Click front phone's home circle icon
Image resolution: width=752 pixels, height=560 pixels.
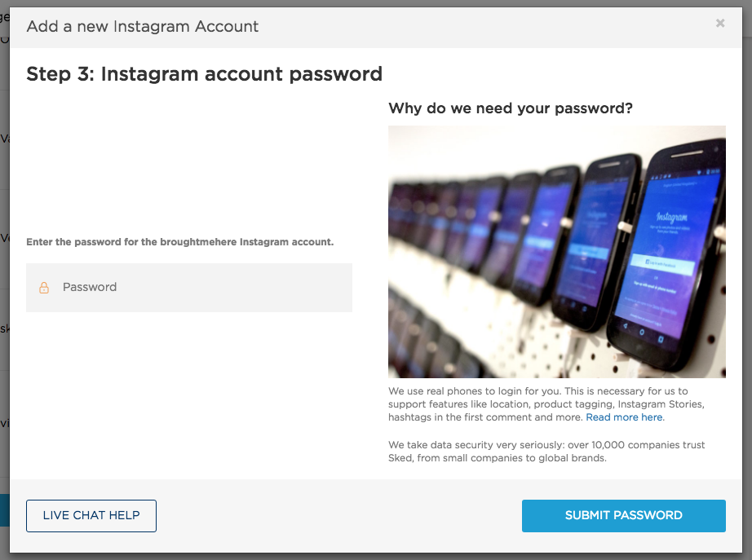642,332
